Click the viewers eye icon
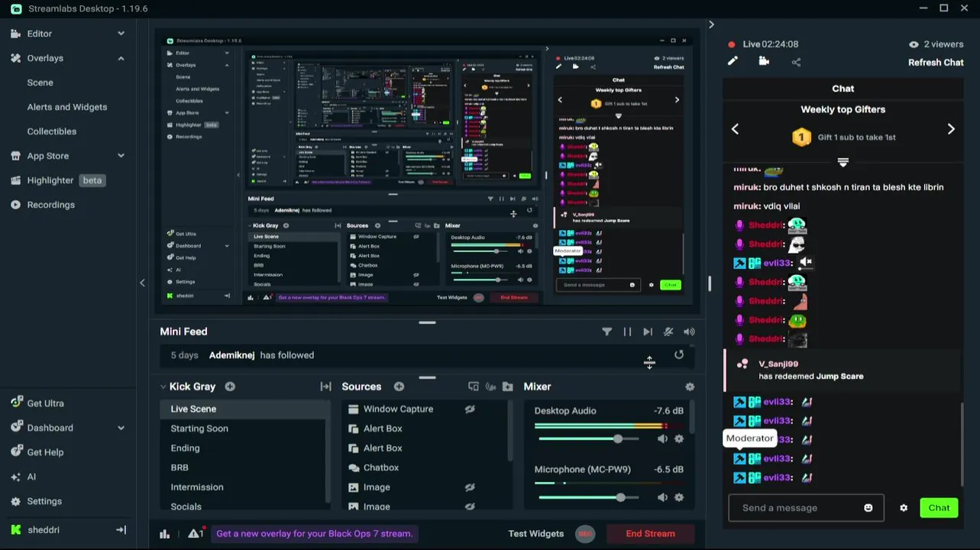 point(914,44)
